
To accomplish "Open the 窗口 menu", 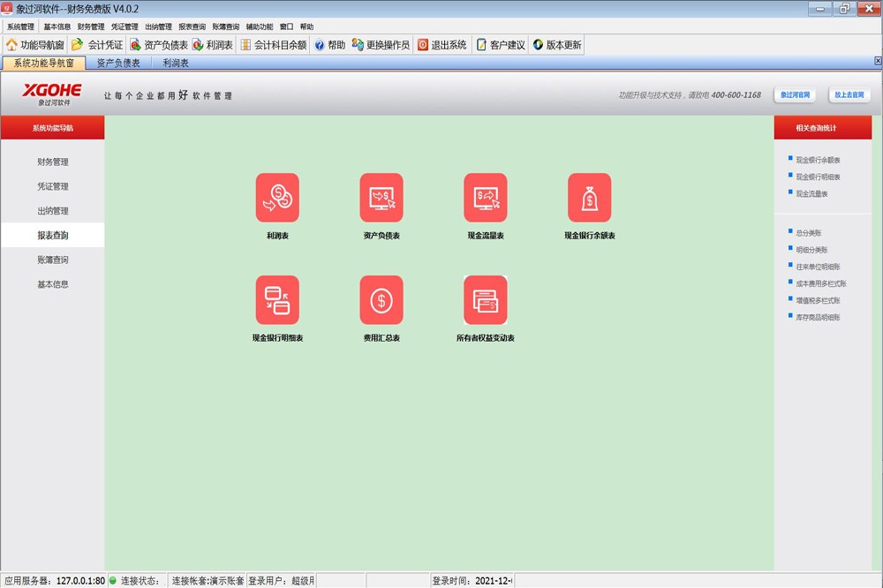I will 287,26.
